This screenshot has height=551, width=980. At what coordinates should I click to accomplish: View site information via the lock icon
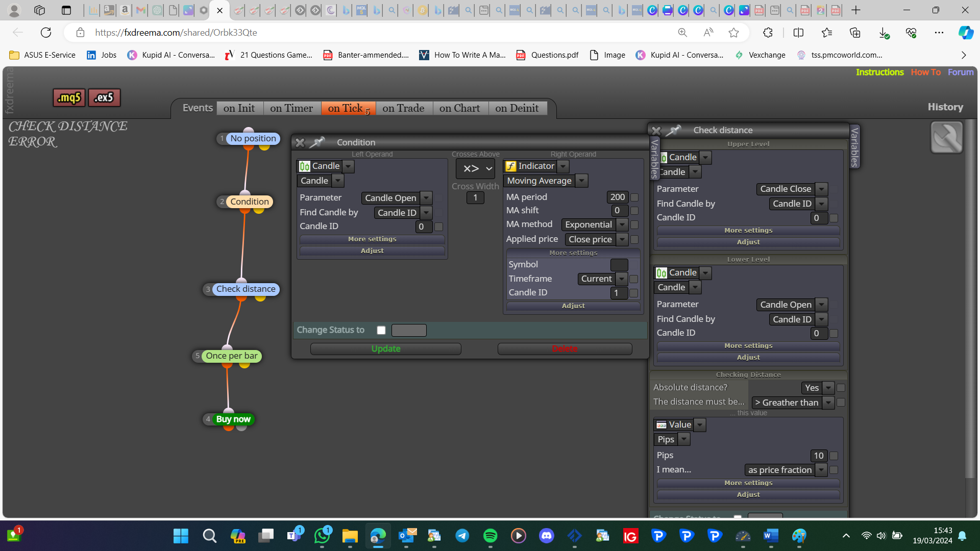point(80,33)
